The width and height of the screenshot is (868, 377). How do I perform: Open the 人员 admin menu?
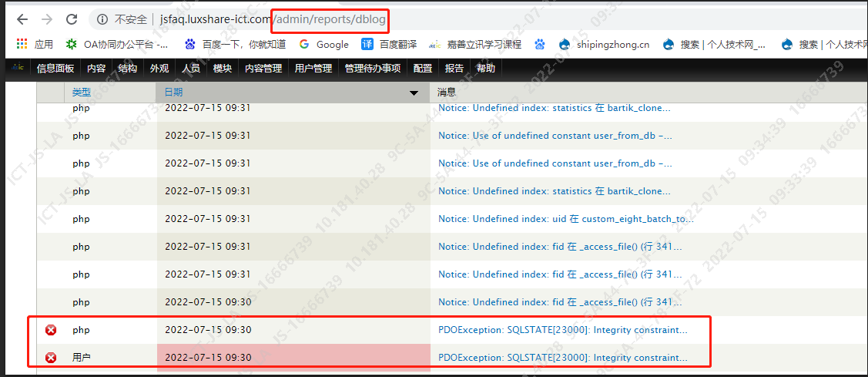[x=191, y=69]
